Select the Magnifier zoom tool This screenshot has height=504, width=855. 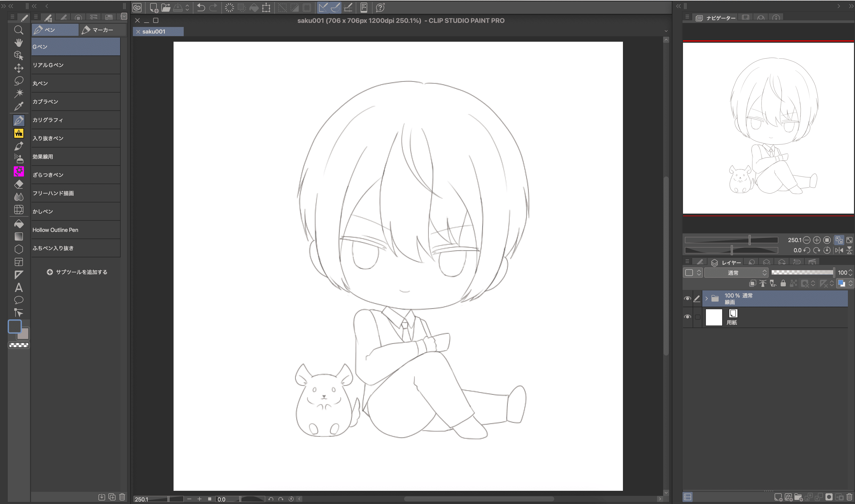point(19,30)
